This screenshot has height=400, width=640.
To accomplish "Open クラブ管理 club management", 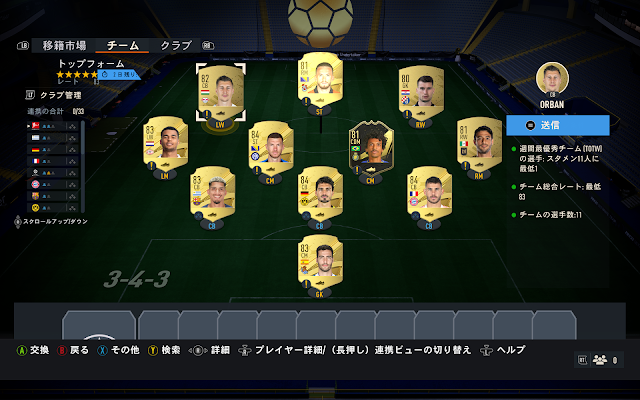I will tap(53, 95).
